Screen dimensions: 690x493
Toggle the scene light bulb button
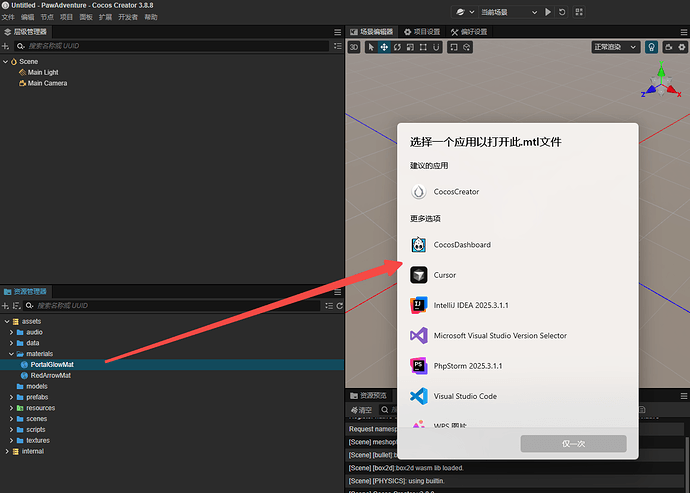coord(651,47)
